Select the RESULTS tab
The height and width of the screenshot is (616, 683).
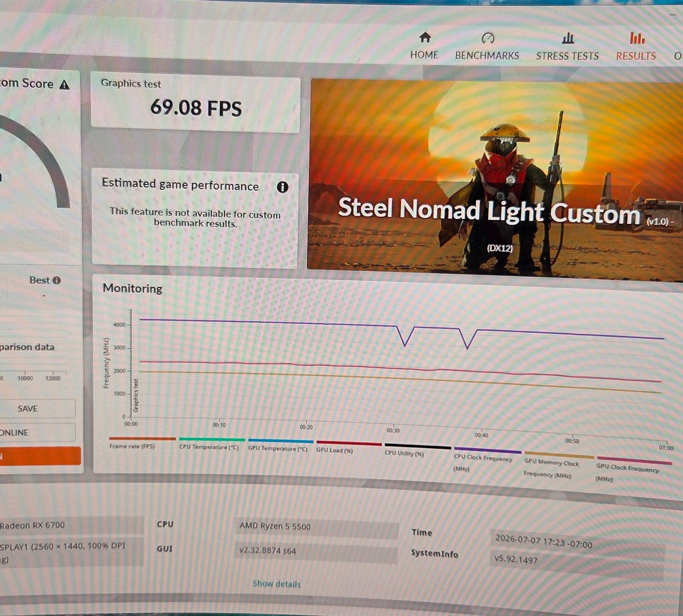(x=636, y=56)
